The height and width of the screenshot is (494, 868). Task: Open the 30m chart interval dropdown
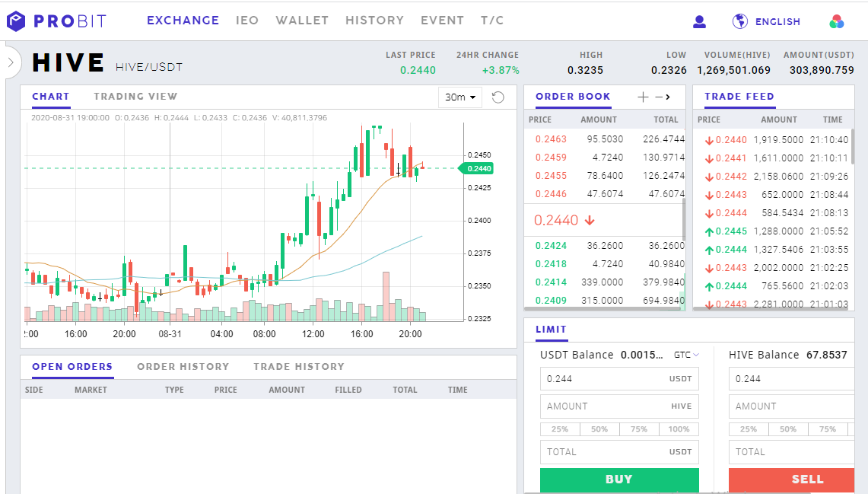[460, 97]
